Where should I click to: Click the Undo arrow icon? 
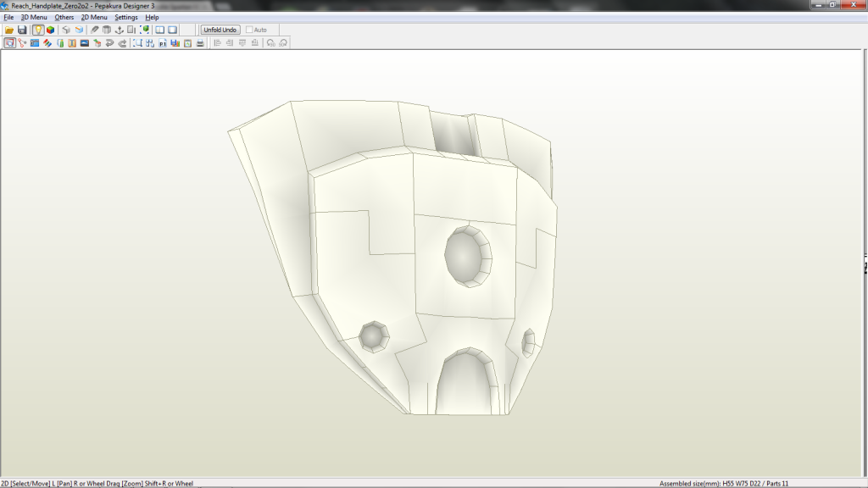(x=109, y=43)
